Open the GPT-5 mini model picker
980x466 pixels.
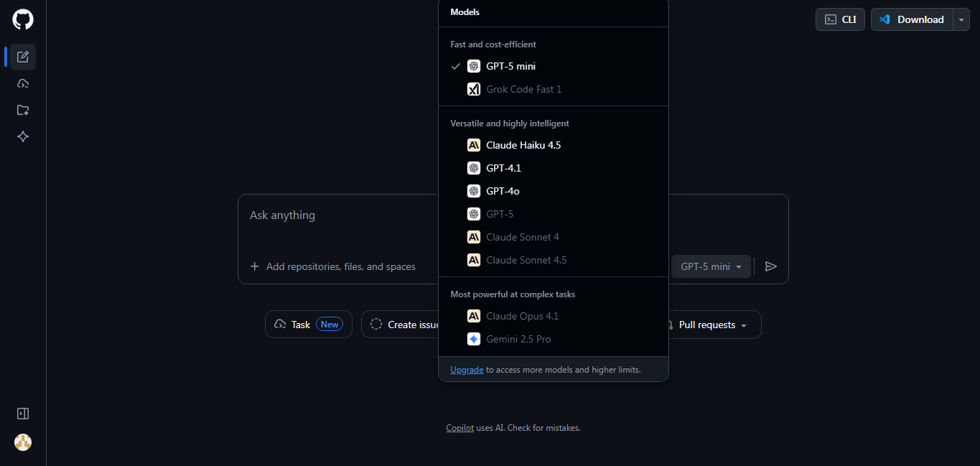click(x=711, y=266)
